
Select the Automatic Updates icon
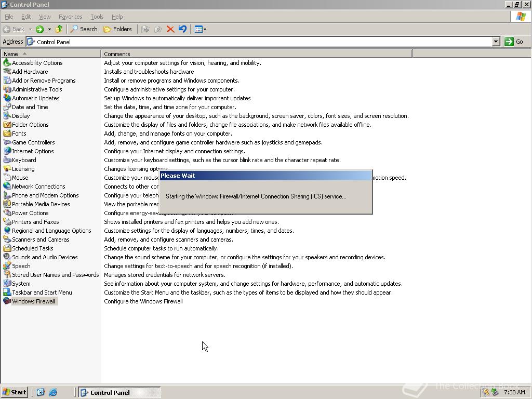7,98
